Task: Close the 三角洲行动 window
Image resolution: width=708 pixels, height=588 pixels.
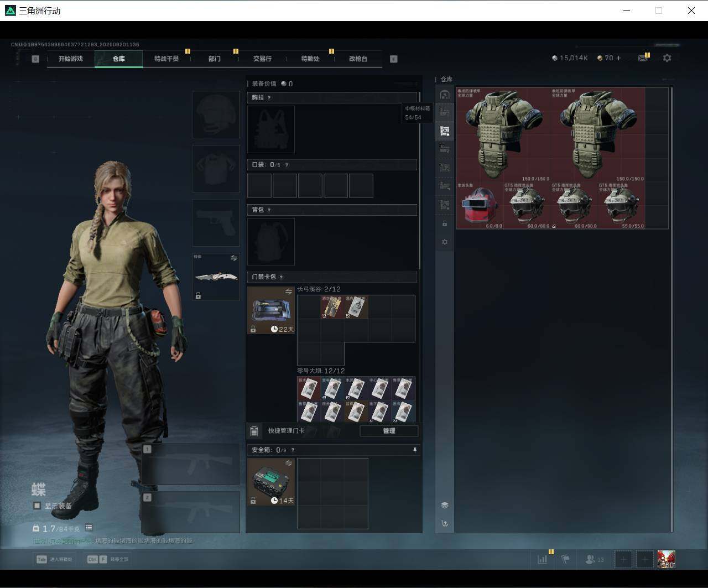Action: tap(691, 11)
